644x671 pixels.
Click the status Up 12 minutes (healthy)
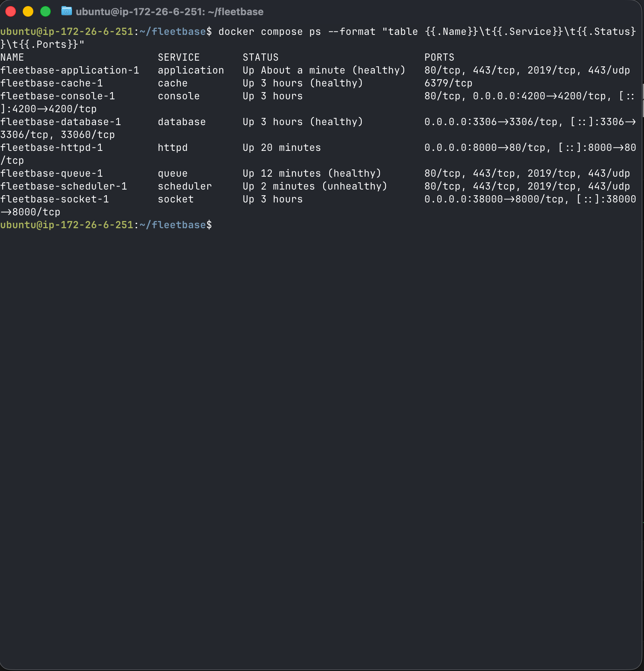pos(312,173)
